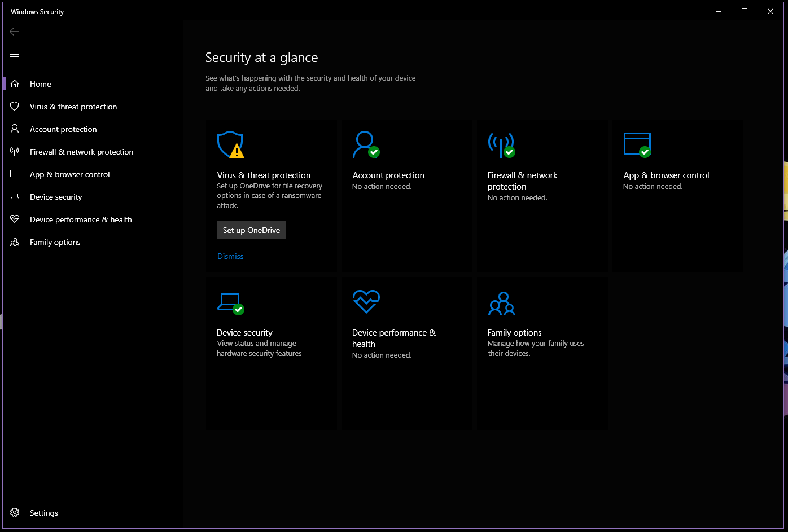Click the Home house icon in sidebar

tap(15, 84)
